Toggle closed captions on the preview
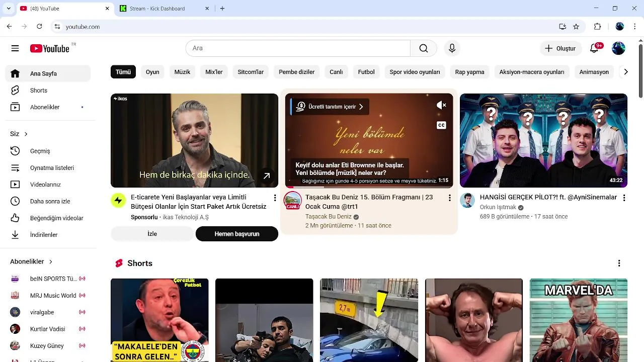 [441, 125]
